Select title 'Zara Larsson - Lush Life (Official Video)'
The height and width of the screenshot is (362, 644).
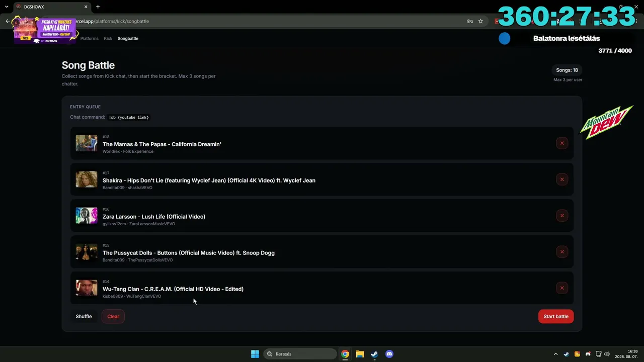154,217
